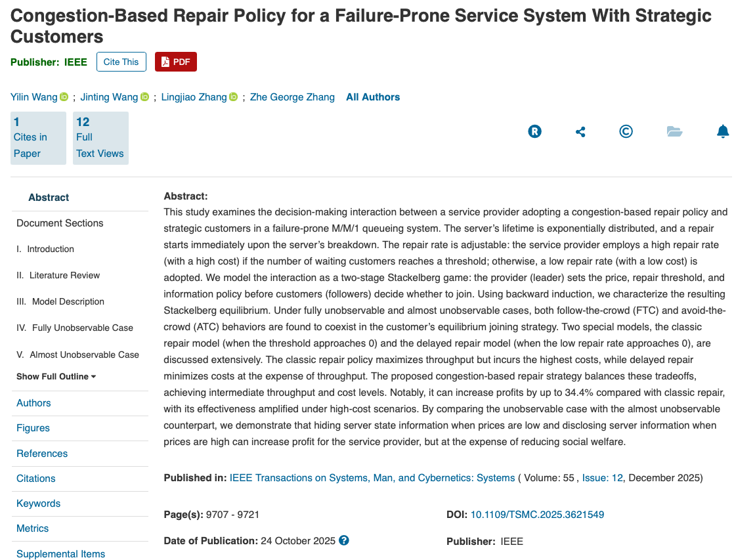Open the IEEE Transactions journal link
Viewport: 734px width, 560px height.
coord(372,478)
